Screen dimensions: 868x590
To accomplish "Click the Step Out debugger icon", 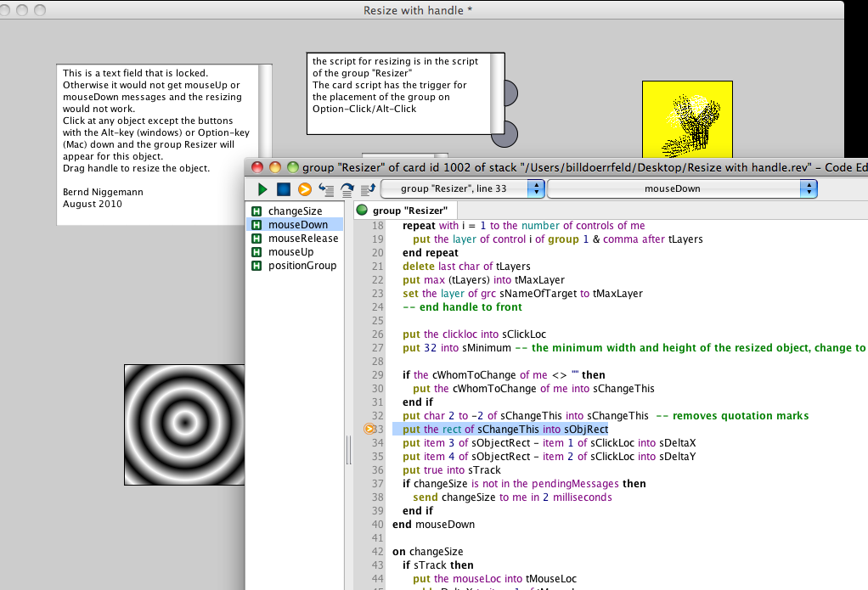I will [368, 188].
